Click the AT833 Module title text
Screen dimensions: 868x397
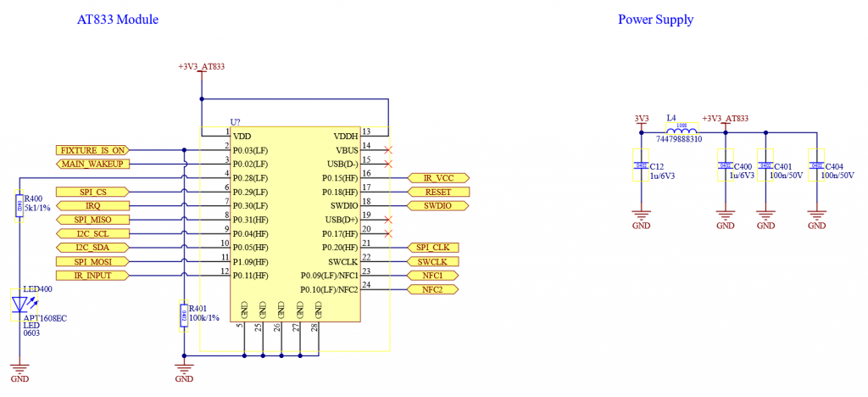click(117, 20)
